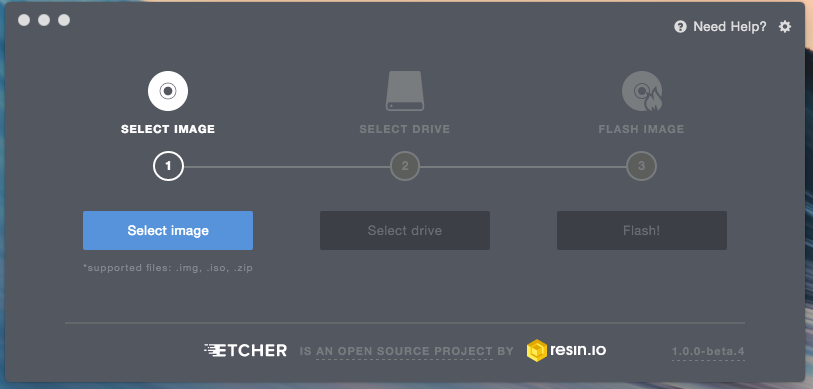Click the FLASH IMAGE heading label
The image size is (813, 389).
pos(641,129)
